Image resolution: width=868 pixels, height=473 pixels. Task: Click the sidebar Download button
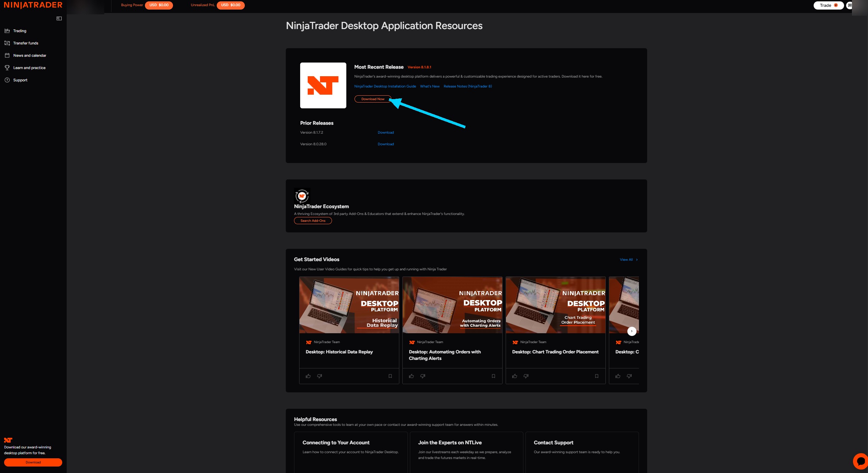pyautogui.click(x=33, y=462)
